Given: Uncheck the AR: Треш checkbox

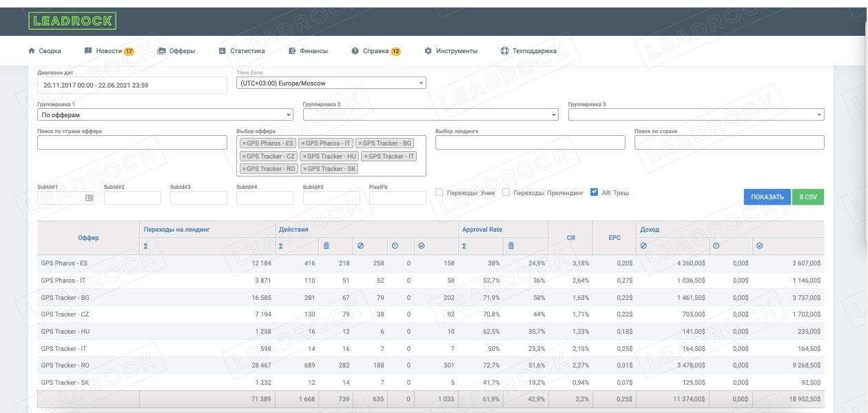Looking at the screenshot, I should coord(594,192).
